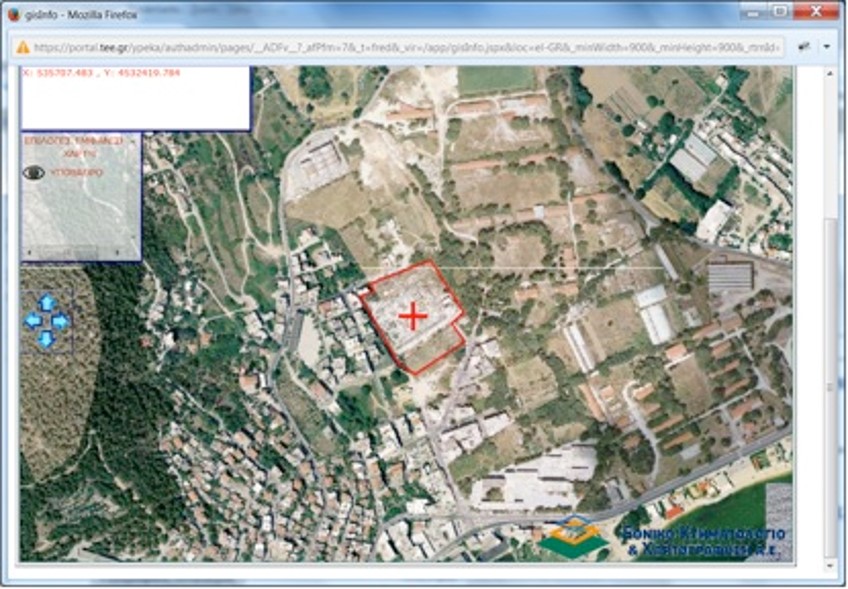Click the red cross marker on the parcel
The width and height of the screenshot is (848, 589).
click(413, 316)
